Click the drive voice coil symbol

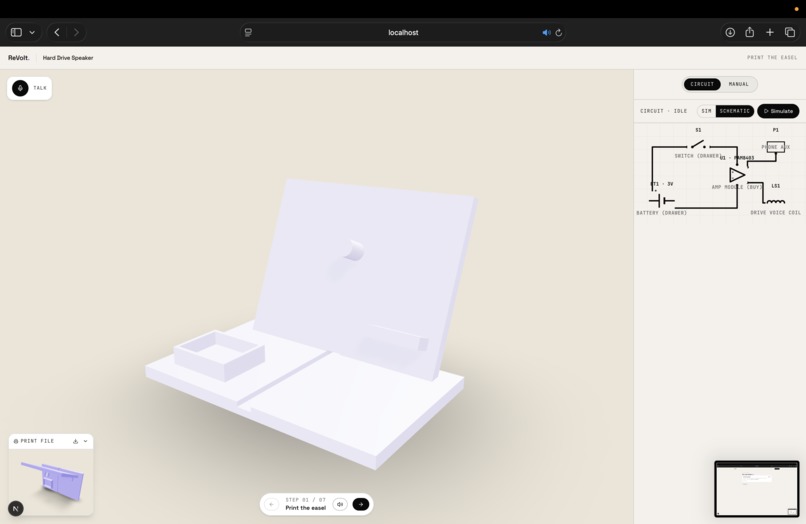[775, 201]
